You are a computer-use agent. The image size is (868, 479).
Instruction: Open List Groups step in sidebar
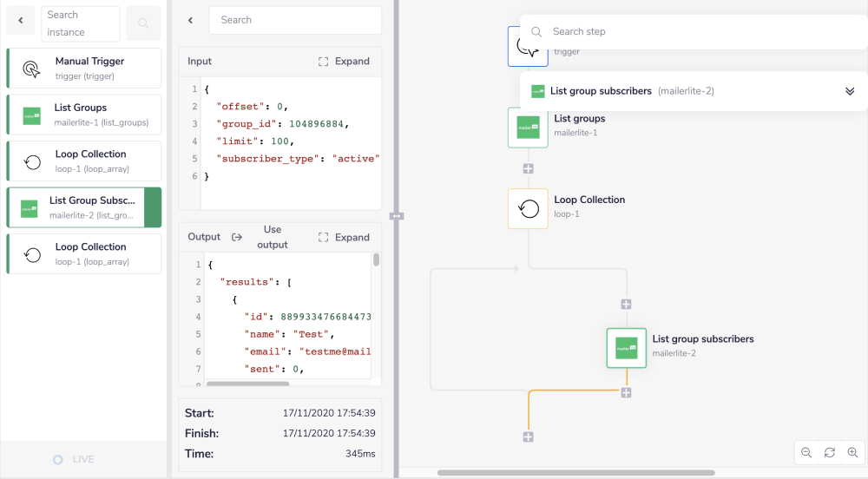pos(84,115)
